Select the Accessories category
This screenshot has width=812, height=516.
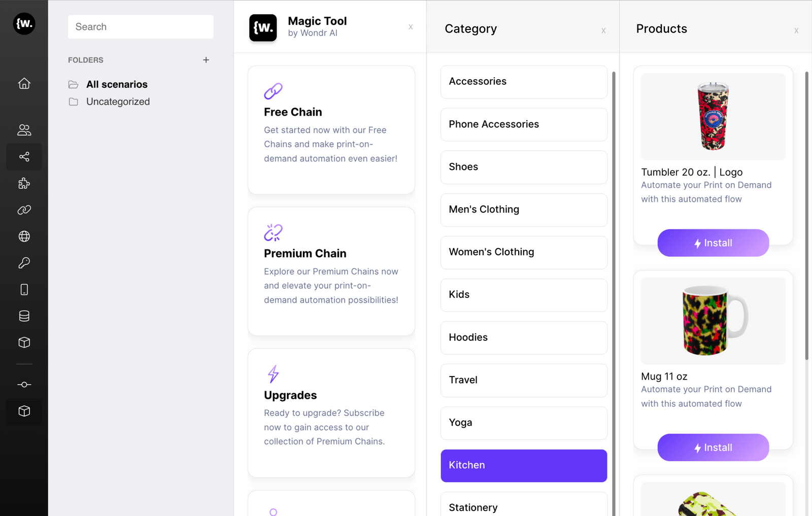[523, 82]
